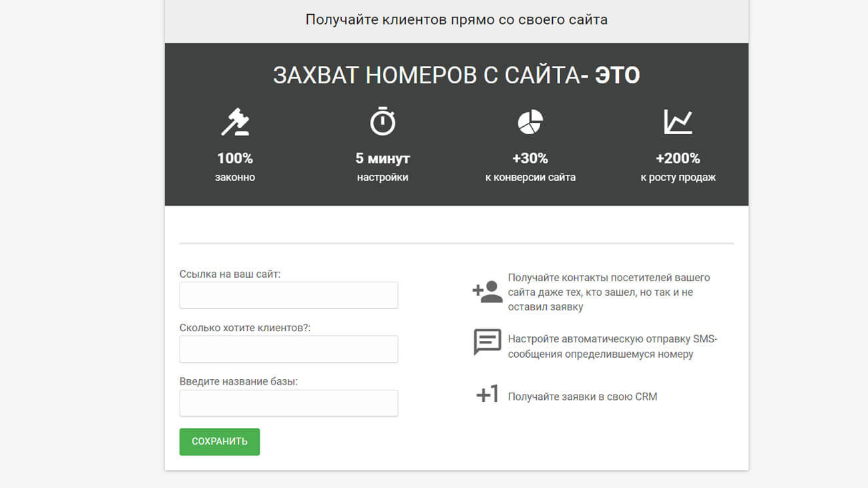Click the 'Получайте заявки в свою CRM' text

(582, 397)
